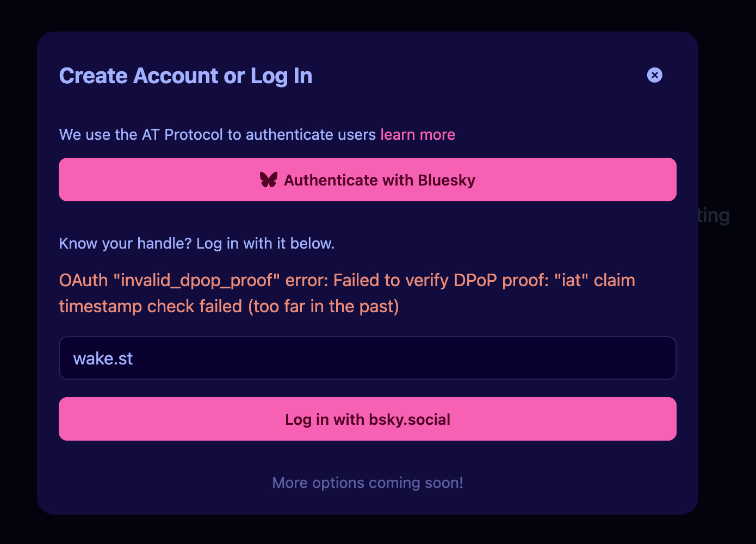
Task: Click the partially hidden "ting" text behind dialog
Action: 714,215
